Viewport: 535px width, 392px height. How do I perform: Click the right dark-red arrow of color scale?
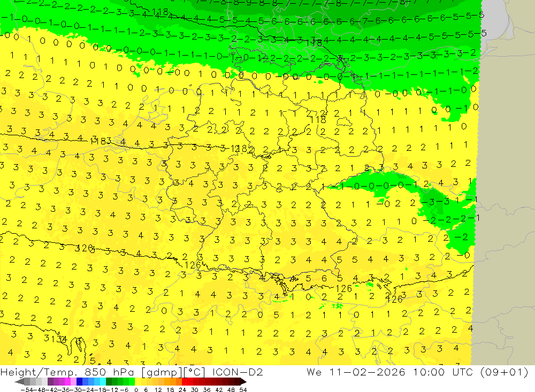pos(243,381)
